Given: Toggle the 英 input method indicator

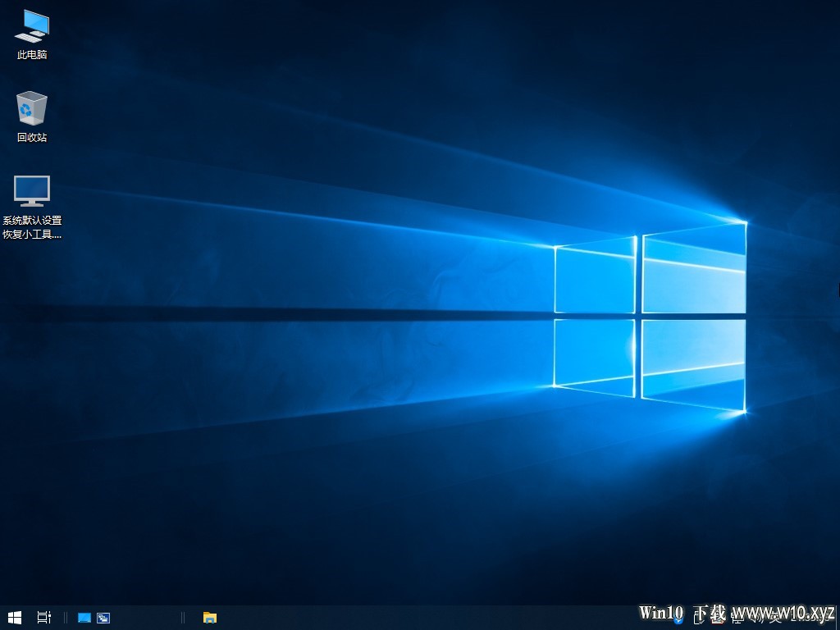Looking at the screenshot, I should coord(774,618).
